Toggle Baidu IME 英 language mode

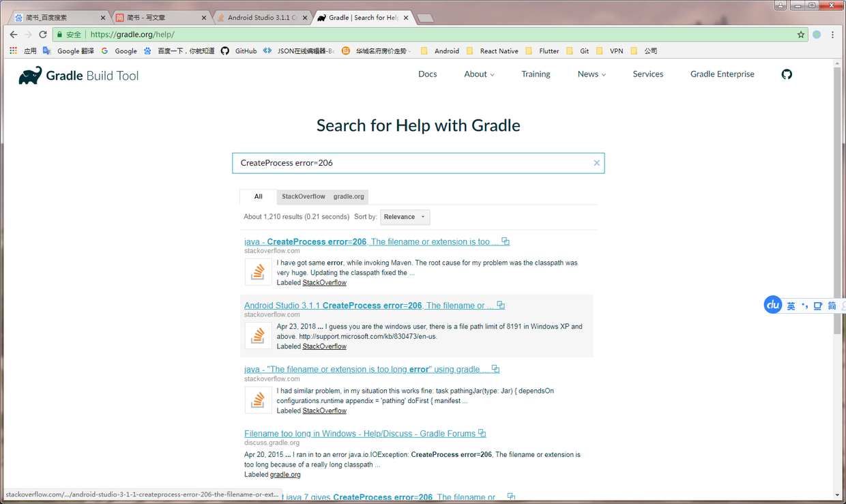tap(791, 306)
